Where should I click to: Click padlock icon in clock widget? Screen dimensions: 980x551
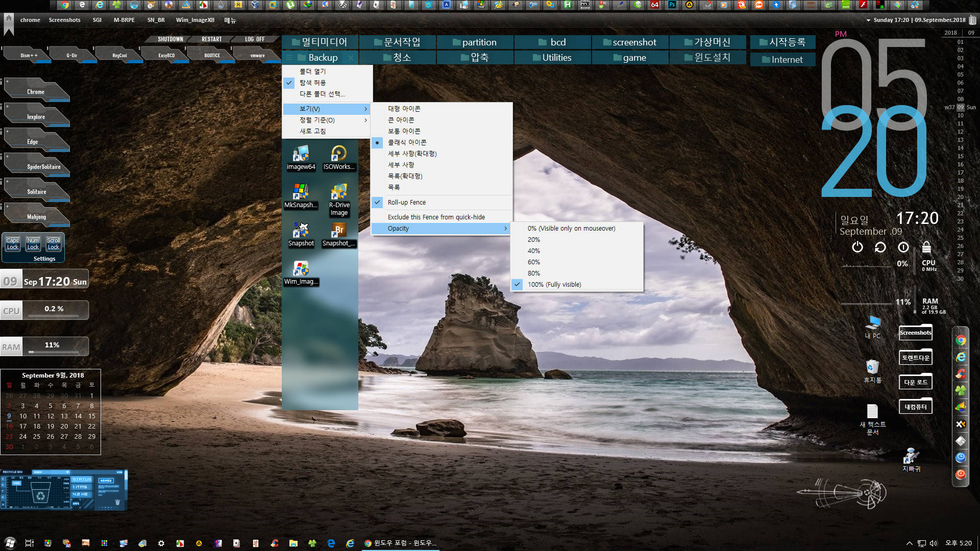pos(926,247)
